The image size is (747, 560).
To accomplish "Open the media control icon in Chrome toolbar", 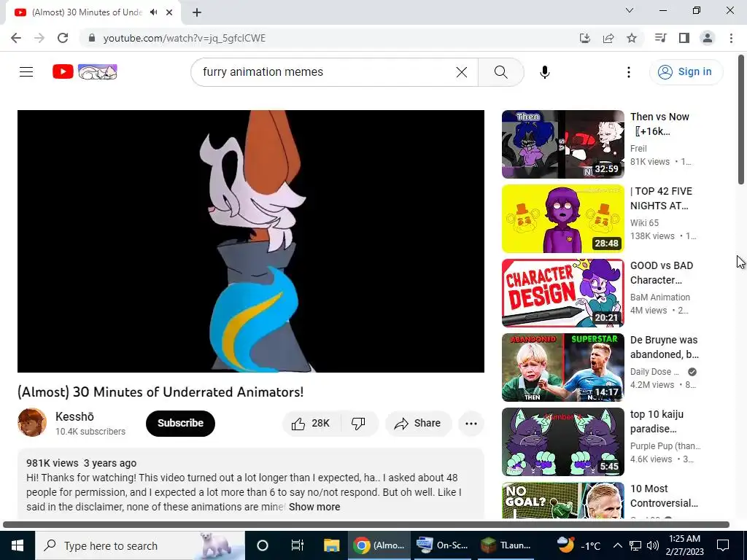I will click(x=660, y=38).
